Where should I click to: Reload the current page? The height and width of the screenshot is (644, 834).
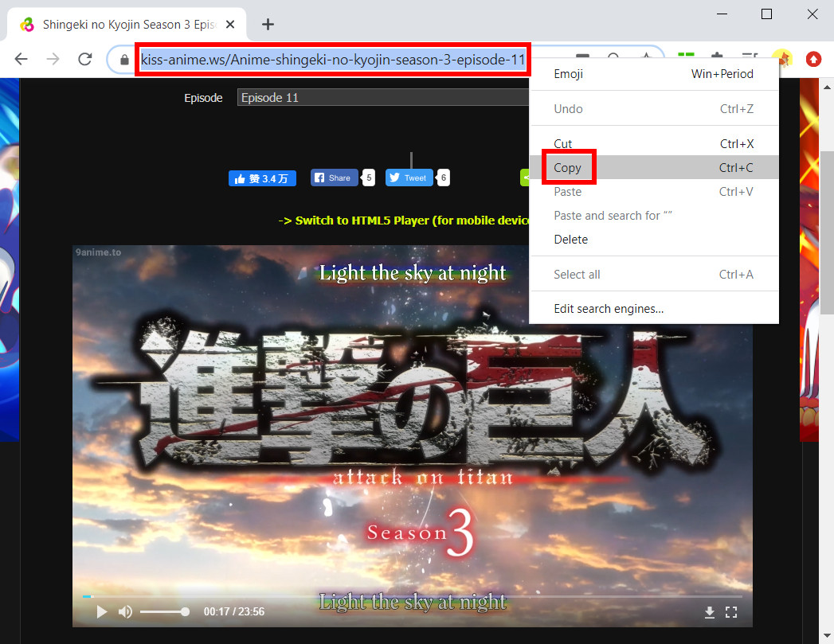[85, 59]
